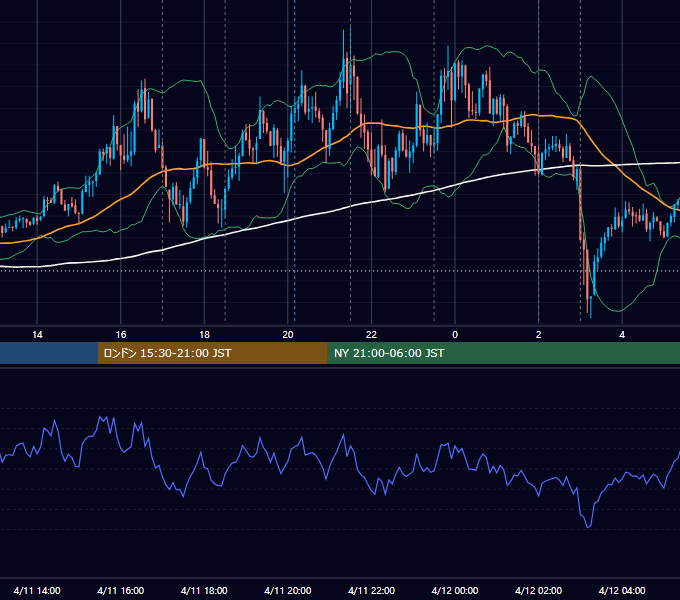680x600 pixels.
Task: Click the 16 hour label on the time axis
Action: click(x=121, y=335)
